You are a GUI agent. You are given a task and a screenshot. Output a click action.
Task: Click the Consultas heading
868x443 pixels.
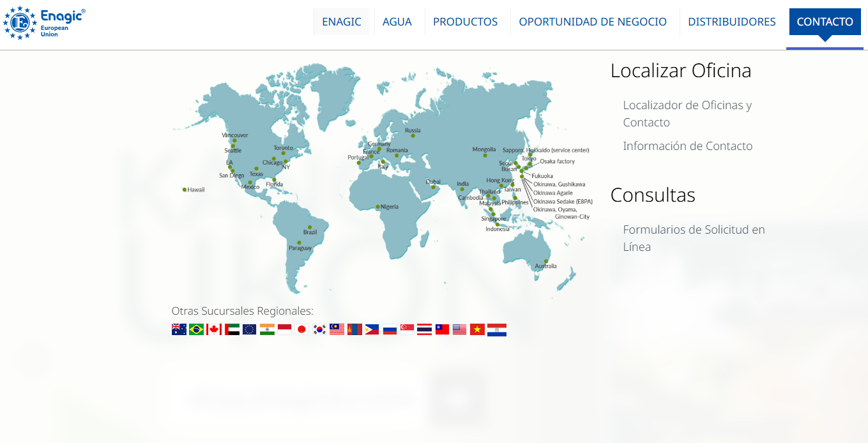click(653, 195)
